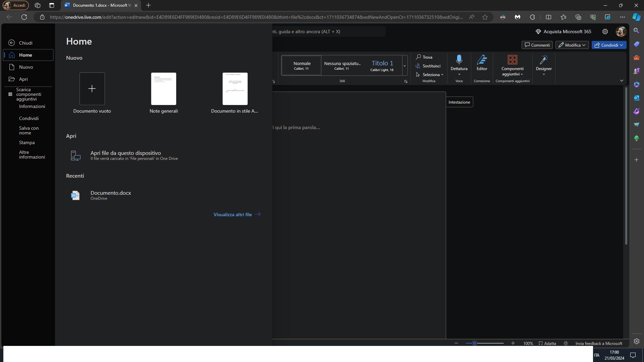Click the Intestazione header tag
Screen dimensions: 644x362
tap(459, 102)
